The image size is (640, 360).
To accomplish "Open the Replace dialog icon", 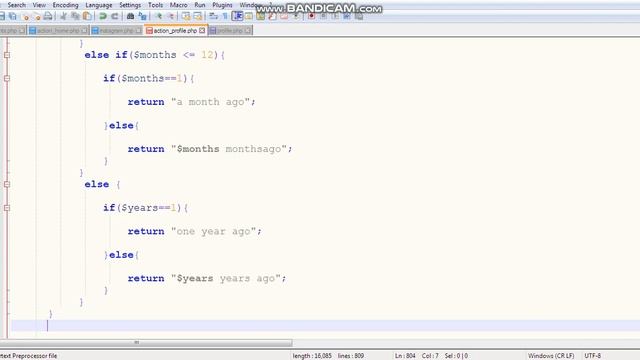I will pos(142,16).
